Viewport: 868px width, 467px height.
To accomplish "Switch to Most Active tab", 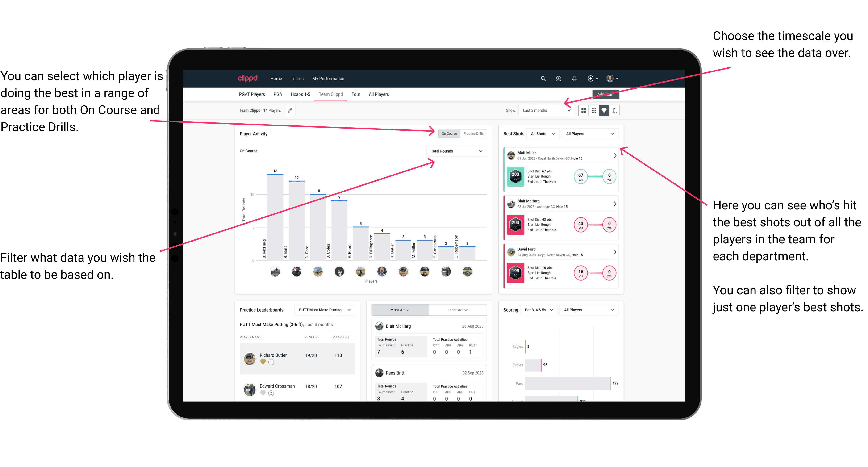I will tap(401, 311).
